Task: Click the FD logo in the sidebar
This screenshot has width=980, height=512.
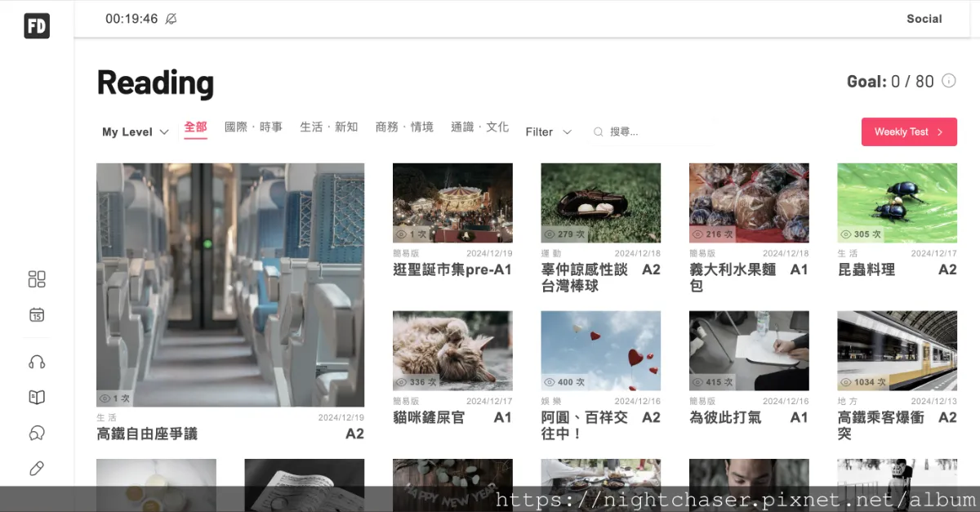Action: [37, 26]
